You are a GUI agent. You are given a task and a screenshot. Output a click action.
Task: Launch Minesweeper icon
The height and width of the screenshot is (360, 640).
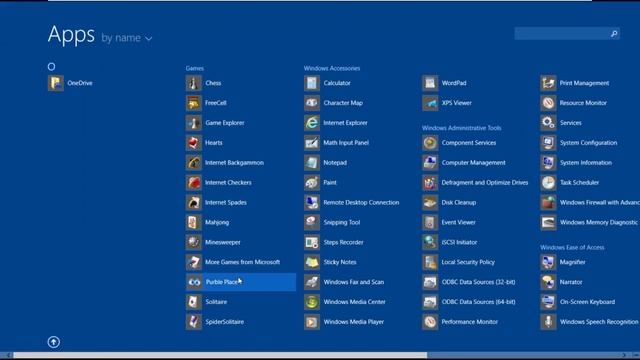[x=194, y=242]
